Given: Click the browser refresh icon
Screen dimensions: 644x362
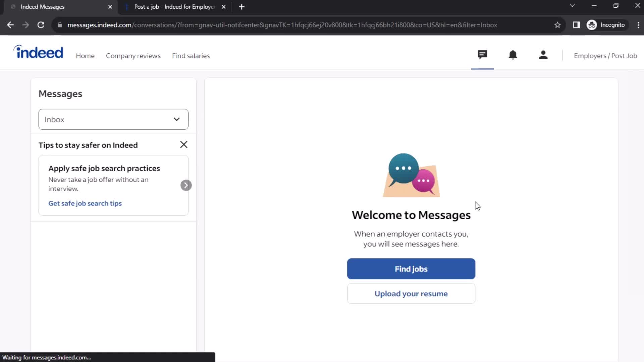Looking at the screenshot, I should [40, 25].
